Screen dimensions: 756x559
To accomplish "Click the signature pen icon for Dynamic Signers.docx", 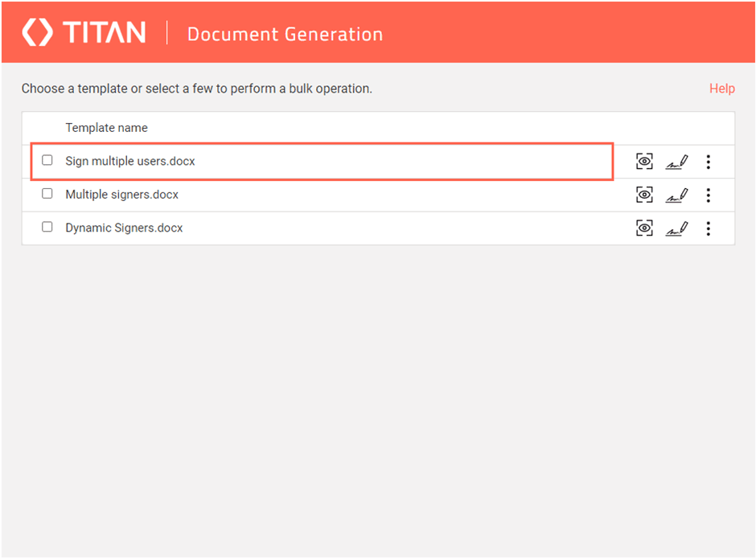I will coord(677,228).
